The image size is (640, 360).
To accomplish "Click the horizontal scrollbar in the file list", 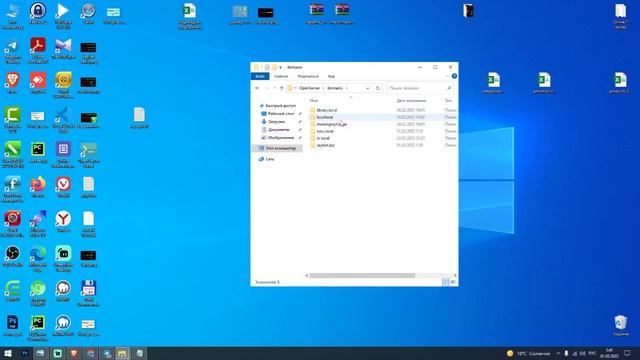I will [362, 276].
